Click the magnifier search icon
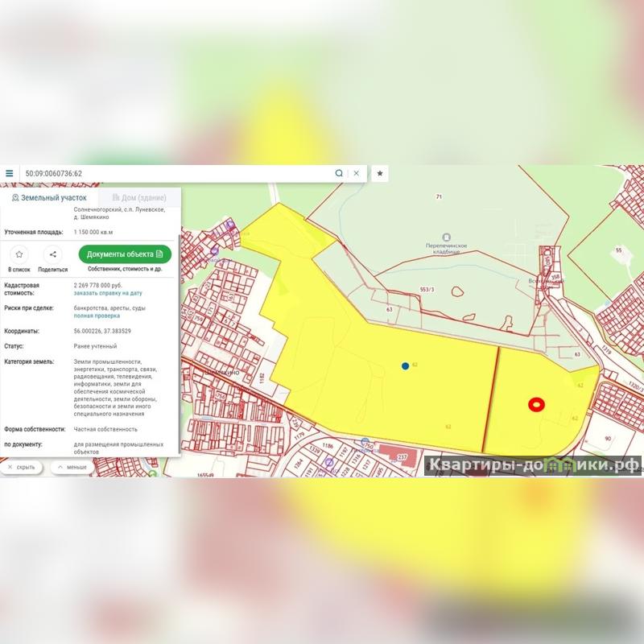644x644 pixels. click(339, 173)
